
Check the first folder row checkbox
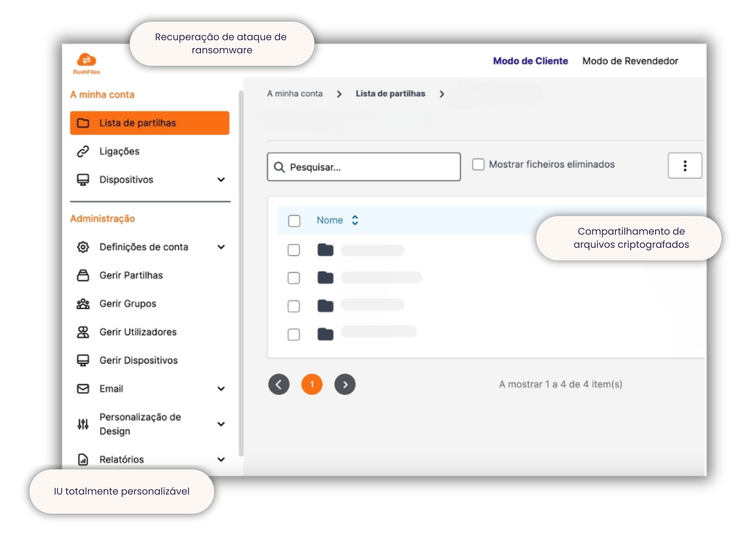tap(293, 250)
